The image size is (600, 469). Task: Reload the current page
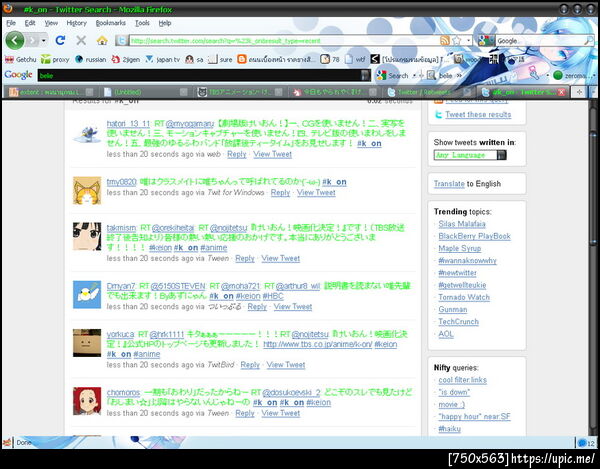click(x=60, y=40)
